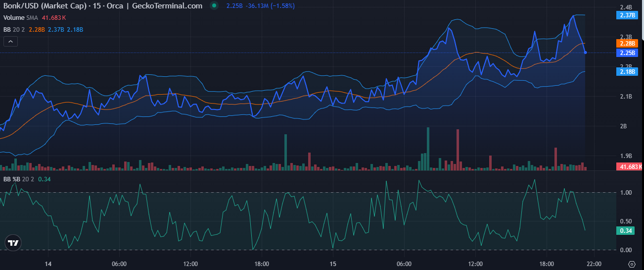Image resolution: width=644 pixels, height=270 pixels.
Task: Collapse the indicator legend with chevron button
Action: [x=11, y=42]
